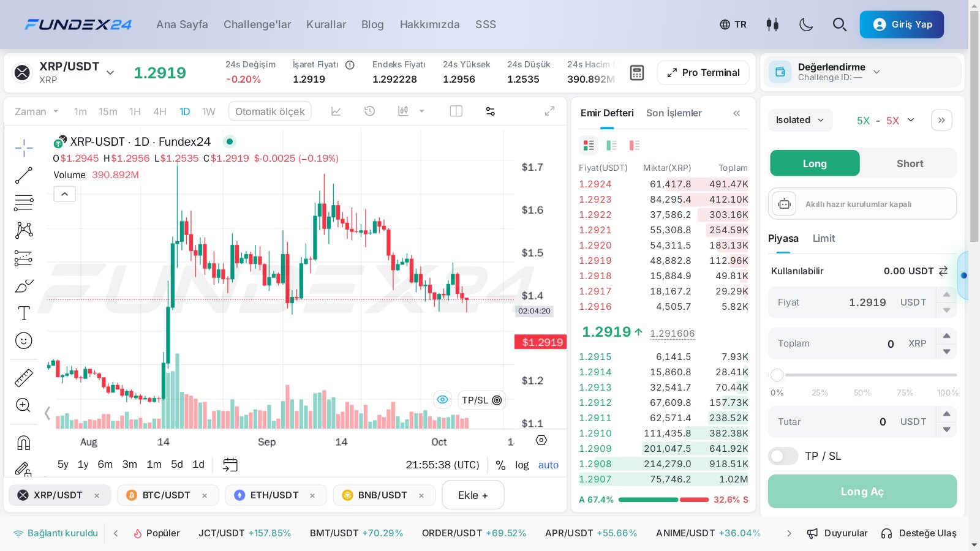The height and width of the screenshot is (551, 980).
Task: Open the Pro Terminal
Action: click(x=703, y=72)
